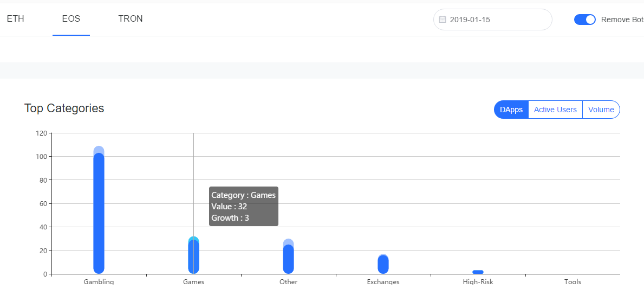Click the calendar icon in date field

click(x=443, y=20)
